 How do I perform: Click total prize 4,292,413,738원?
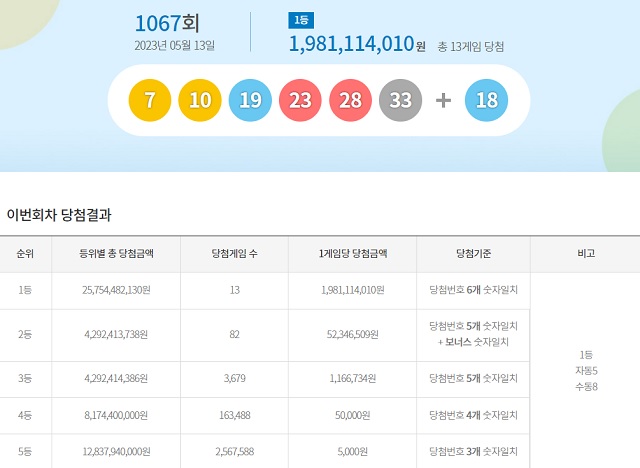(116, 335)
